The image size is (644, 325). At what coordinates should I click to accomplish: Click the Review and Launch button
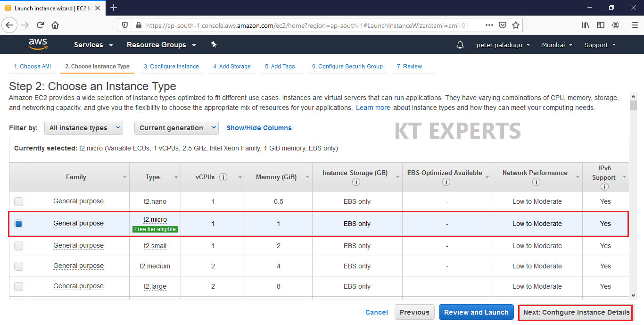pyautogui.click(x=476, y=312)
